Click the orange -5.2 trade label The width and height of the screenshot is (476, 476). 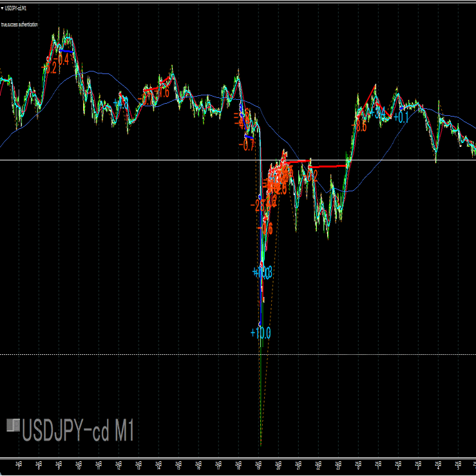pyautogui.click(x=49, y=68)
